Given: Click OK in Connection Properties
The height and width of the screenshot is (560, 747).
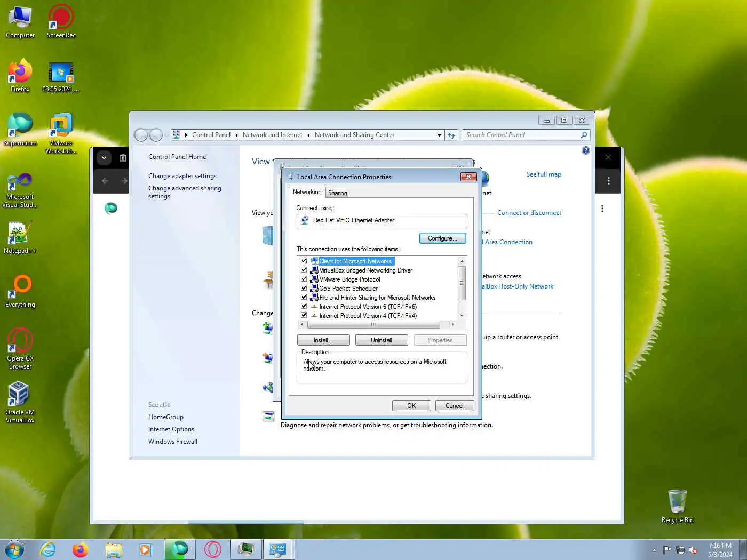Looking at the screenshot, I should click(411, 406).
